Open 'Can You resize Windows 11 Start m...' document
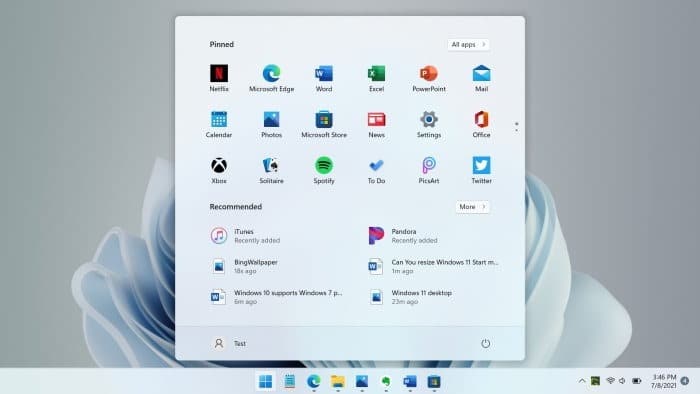 (433, 266)
